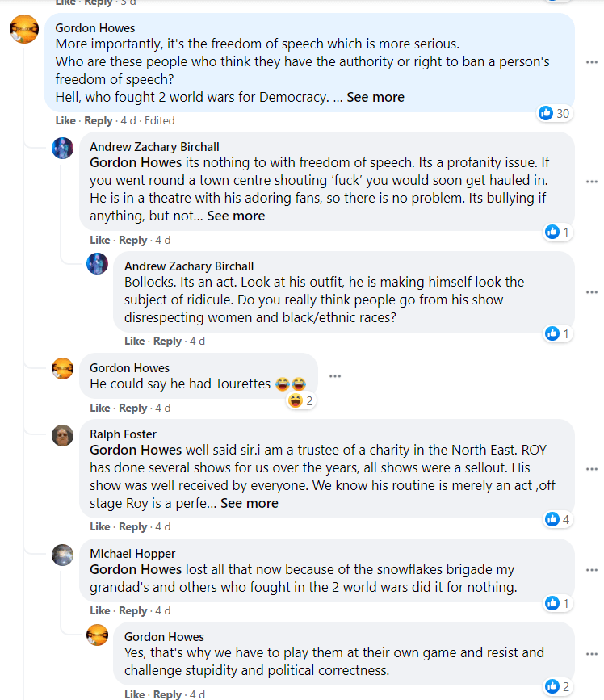The width and height of the screenshot is (604, 700).
Task: Click the thumbs-up reaction on Ralph Foster's comment
Action: point(553,519)
